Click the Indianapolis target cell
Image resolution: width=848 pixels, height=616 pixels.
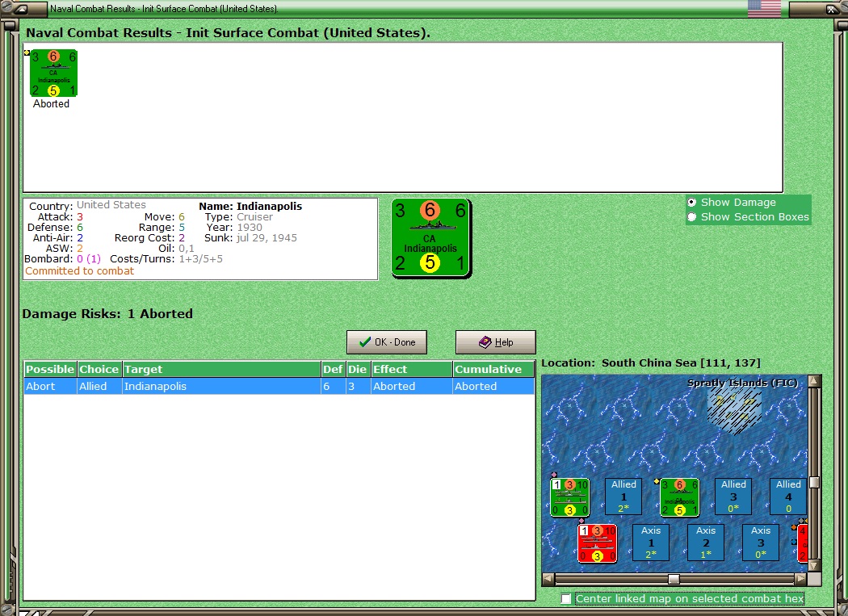221,386
